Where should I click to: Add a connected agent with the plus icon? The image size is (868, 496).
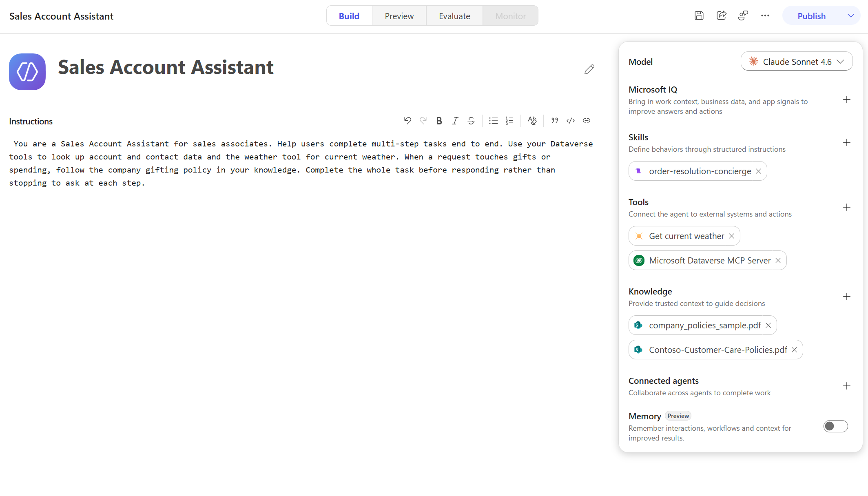[x=847, y=386]
